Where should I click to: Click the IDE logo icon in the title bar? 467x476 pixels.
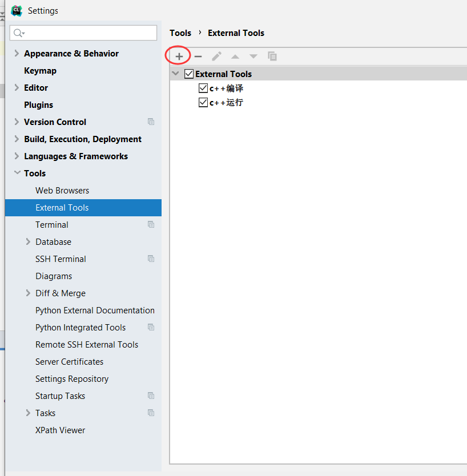(15, 10)
